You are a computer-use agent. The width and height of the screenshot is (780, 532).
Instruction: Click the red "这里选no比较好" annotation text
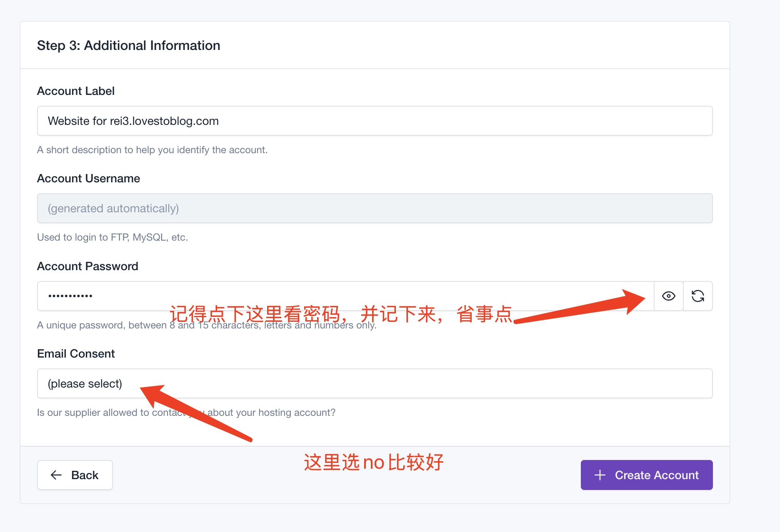[x=373, y=462]
